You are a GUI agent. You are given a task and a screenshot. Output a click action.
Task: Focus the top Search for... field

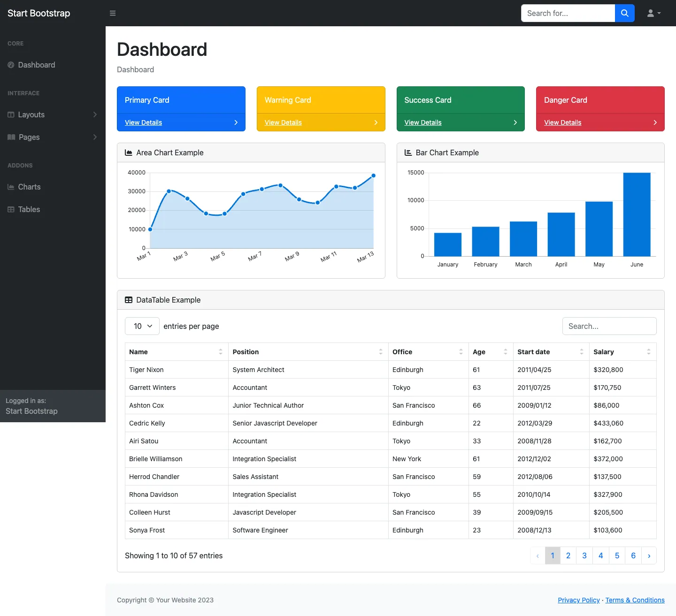(568, 13)
